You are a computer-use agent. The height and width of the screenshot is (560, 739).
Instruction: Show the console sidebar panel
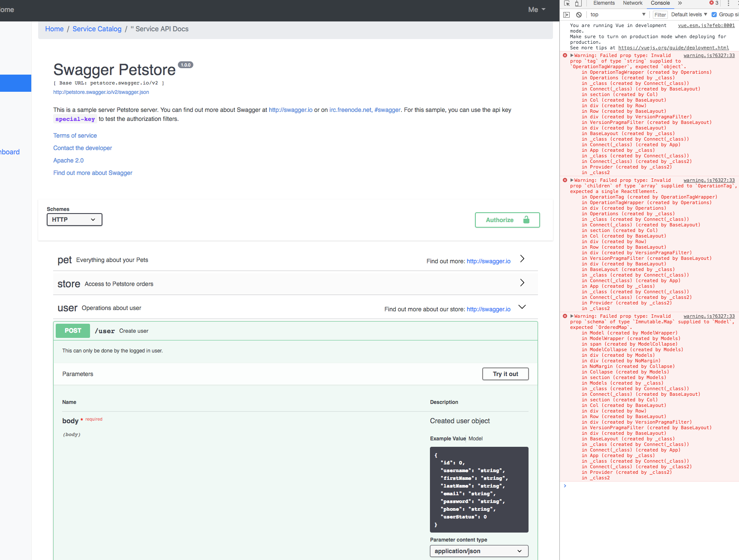coord(567,14)
